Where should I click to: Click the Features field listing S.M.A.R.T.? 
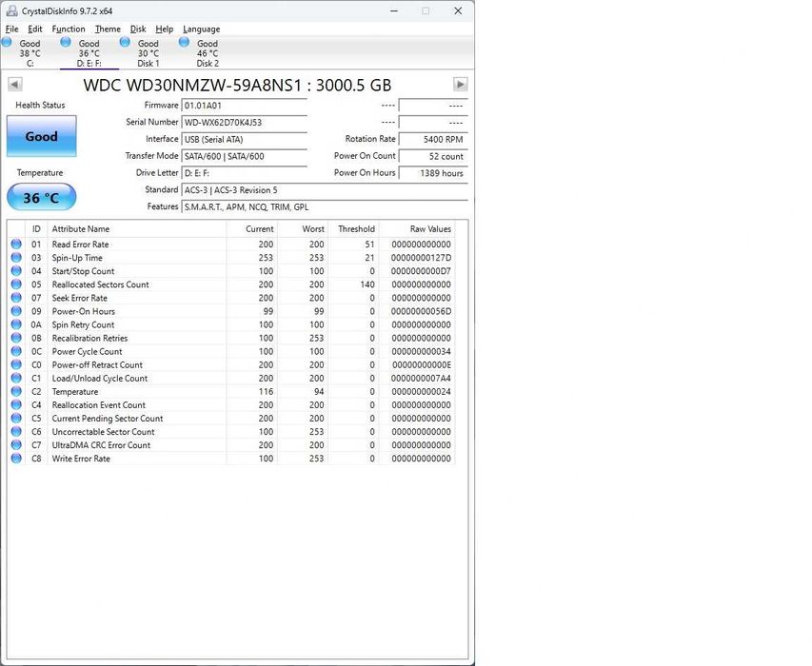325,207
